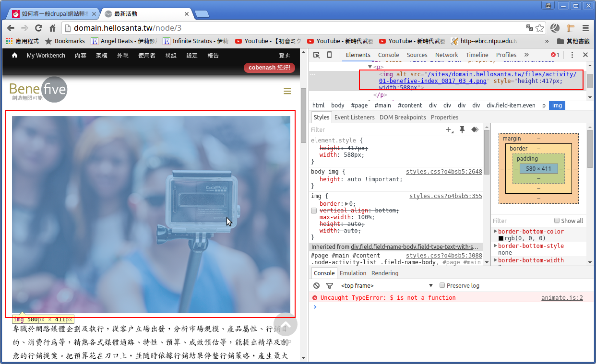Click the Styles filter input field

(376, 129)
